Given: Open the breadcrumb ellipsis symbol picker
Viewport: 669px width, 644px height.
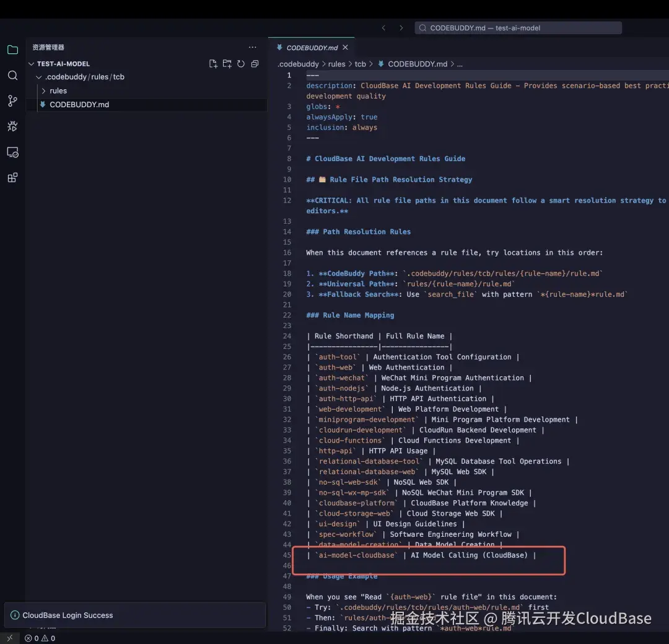Looking at the screenshot, I should point(460,64).
